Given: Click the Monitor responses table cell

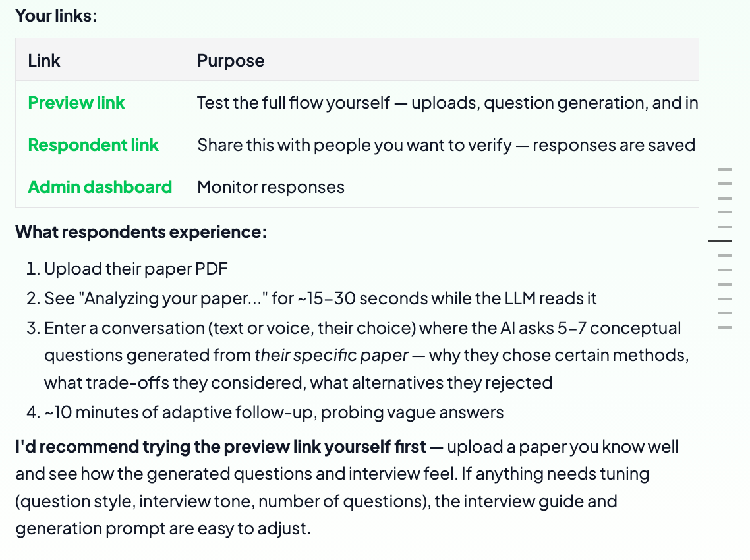Looking at the screenshot, I should 442,186.
